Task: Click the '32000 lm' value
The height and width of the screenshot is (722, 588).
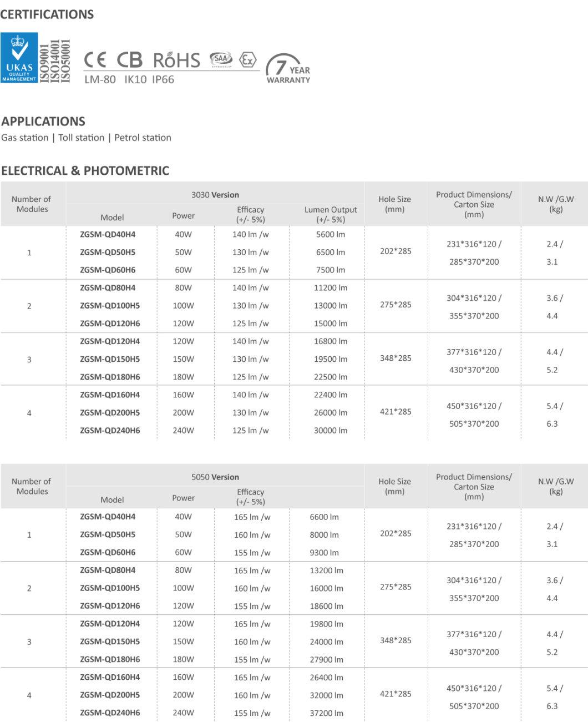Action: (x=326, y=695)
